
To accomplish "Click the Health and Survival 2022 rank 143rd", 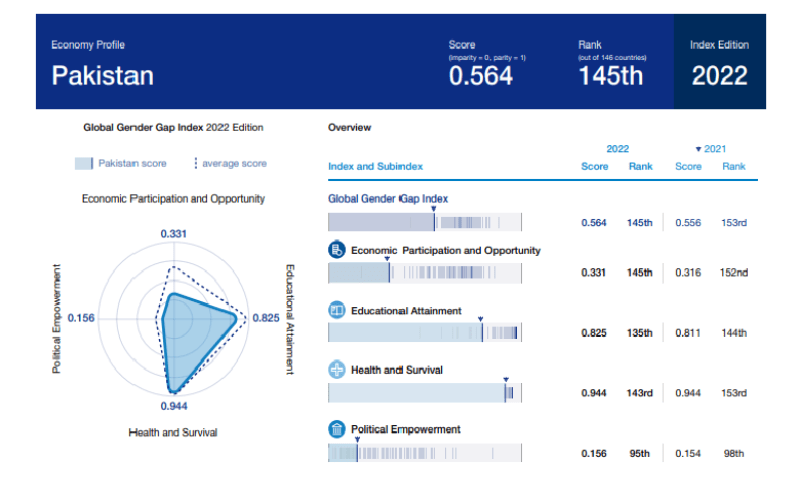I will pos(640,393).
